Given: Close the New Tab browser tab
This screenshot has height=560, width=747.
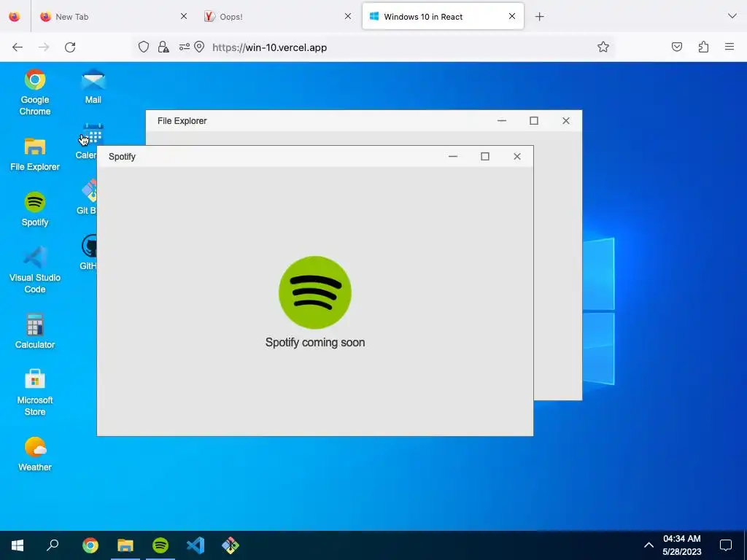Looking at the screenshot, I should pos(184,16).
